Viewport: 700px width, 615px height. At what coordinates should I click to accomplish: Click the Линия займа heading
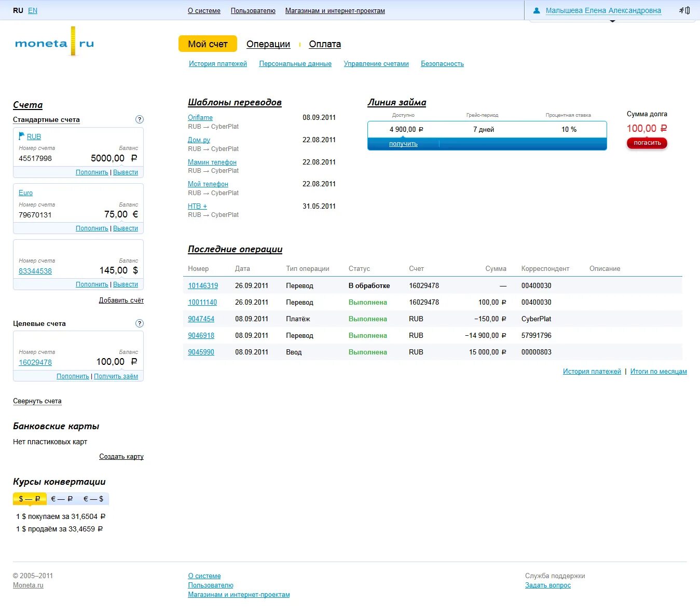click(397, 102)
